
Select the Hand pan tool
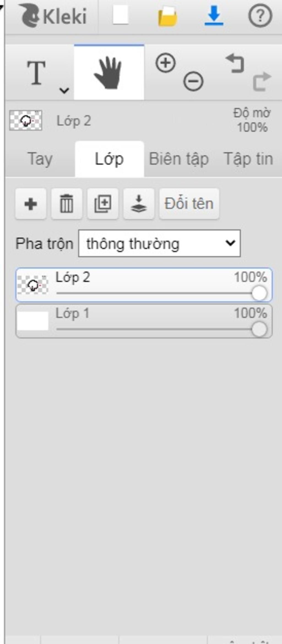tap(109, 72)
